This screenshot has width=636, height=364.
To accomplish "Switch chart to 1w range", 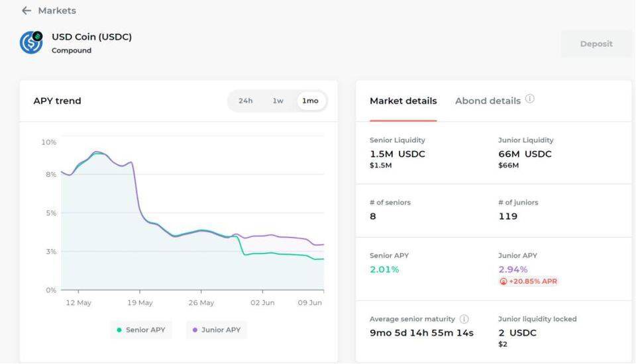I will [x=278, y=101].
